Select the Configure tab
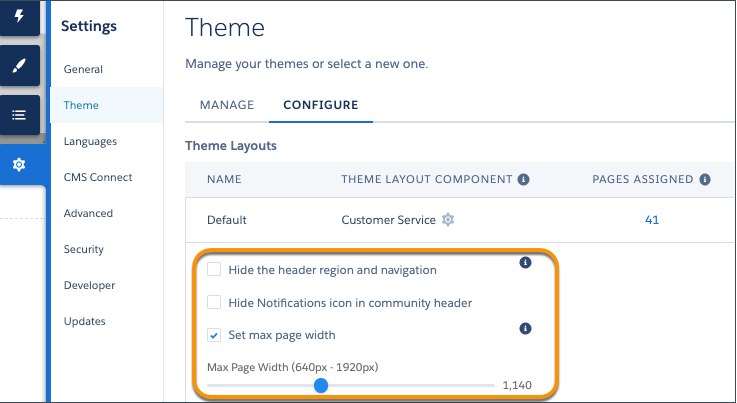 pos(320,105)
